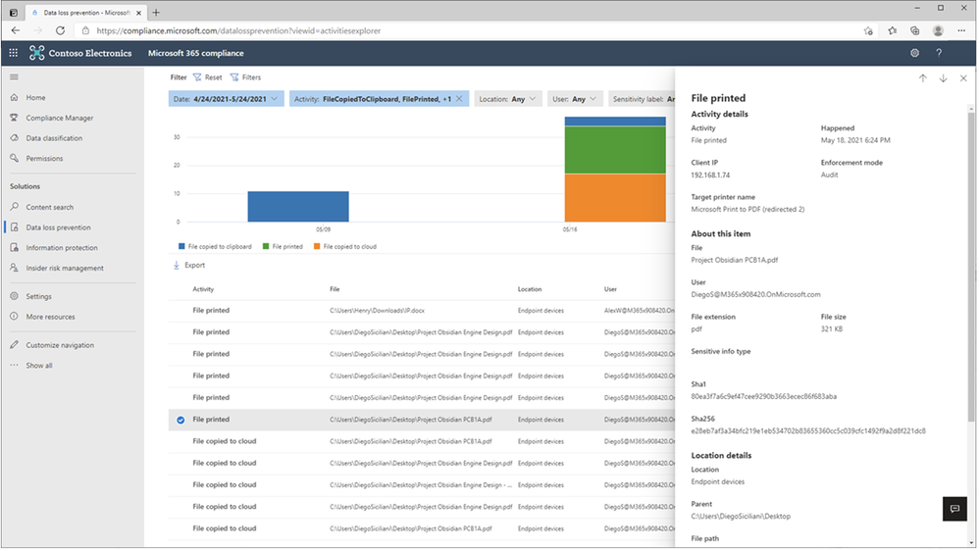Screen dimensions: 980x551
Task: Toggle File copied to clipboard legend
Action: click(x=215, y=247)
